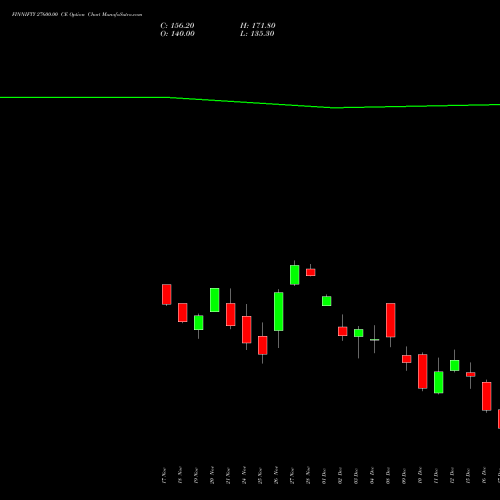The height and width of the screenshot is (500, 500).
Task: Select the doji candle for 04 Dec
Action: click(x=375, y=340)
